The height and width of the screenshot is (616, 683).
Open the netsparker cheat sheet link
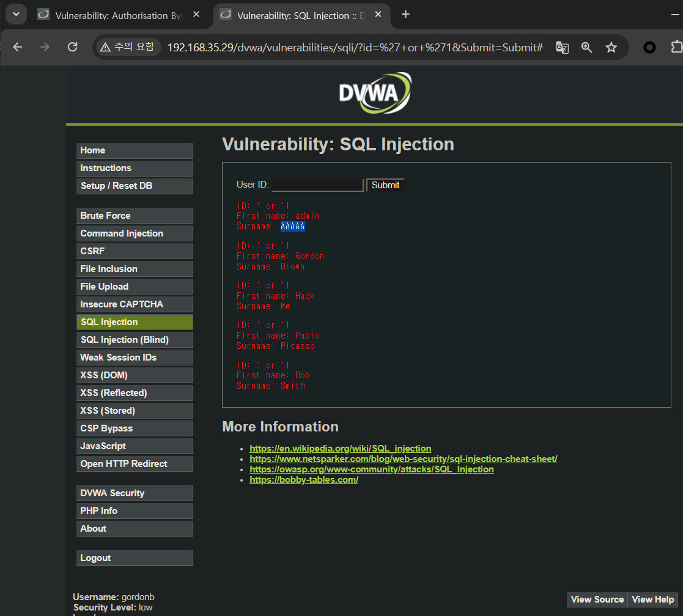[404, 459]
